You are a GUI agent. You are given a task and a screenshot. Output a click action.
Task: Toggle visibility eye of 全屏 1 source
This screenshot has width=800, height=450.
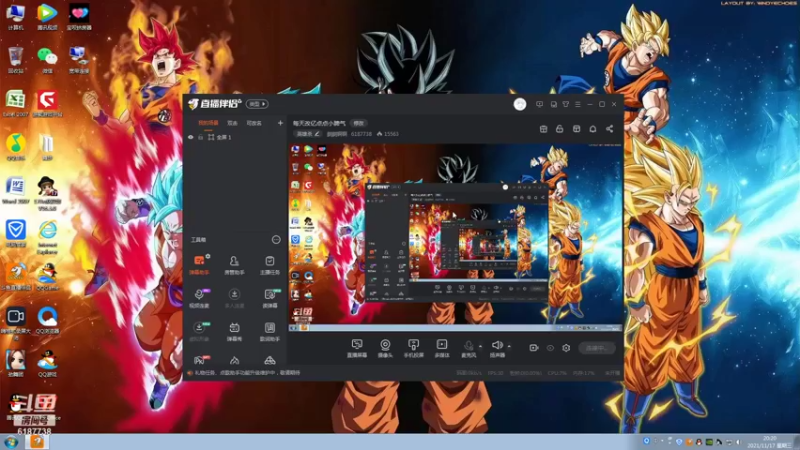191,137
